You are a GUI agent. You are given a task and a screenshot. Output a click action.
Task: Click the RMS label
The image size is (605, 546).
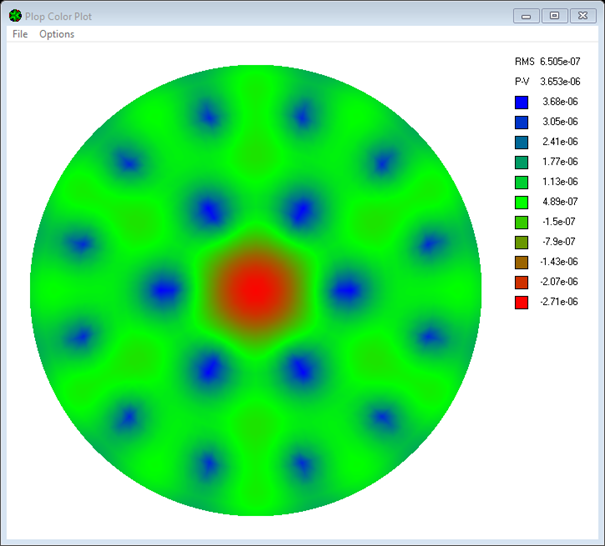click(x=524, y=61)
